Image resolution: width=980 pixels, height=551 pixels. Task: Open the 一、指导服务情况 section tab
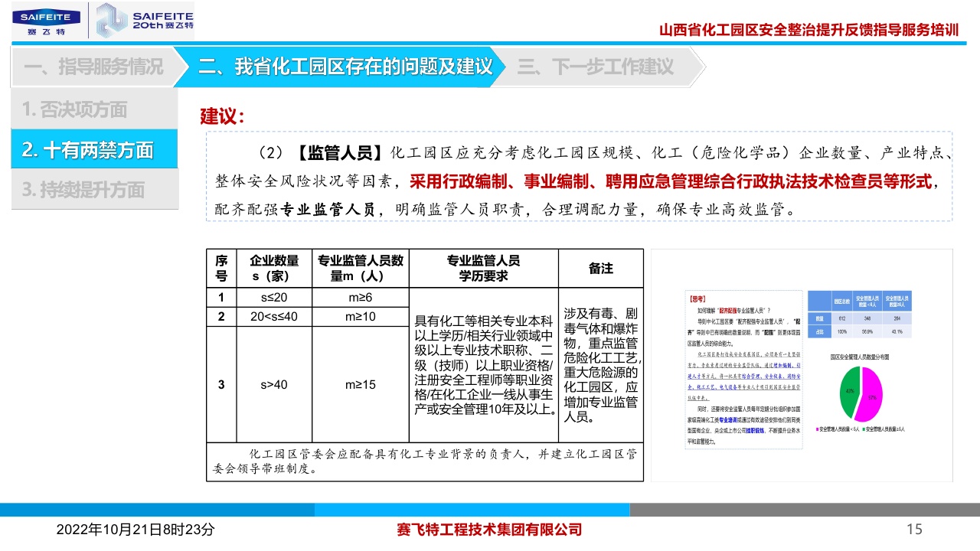93,67
